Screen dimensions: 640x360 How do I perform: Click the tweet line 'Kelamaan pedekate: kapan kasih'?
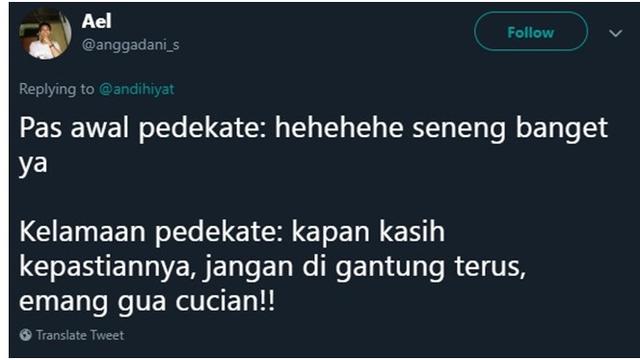click(x=232, y=232)
